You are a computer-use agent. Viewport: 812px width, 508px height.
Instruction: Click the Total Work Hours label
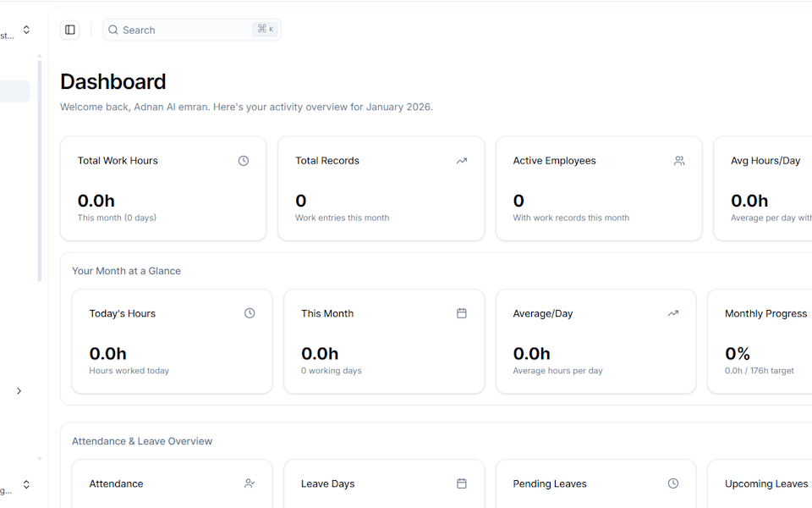click(118, 161)
